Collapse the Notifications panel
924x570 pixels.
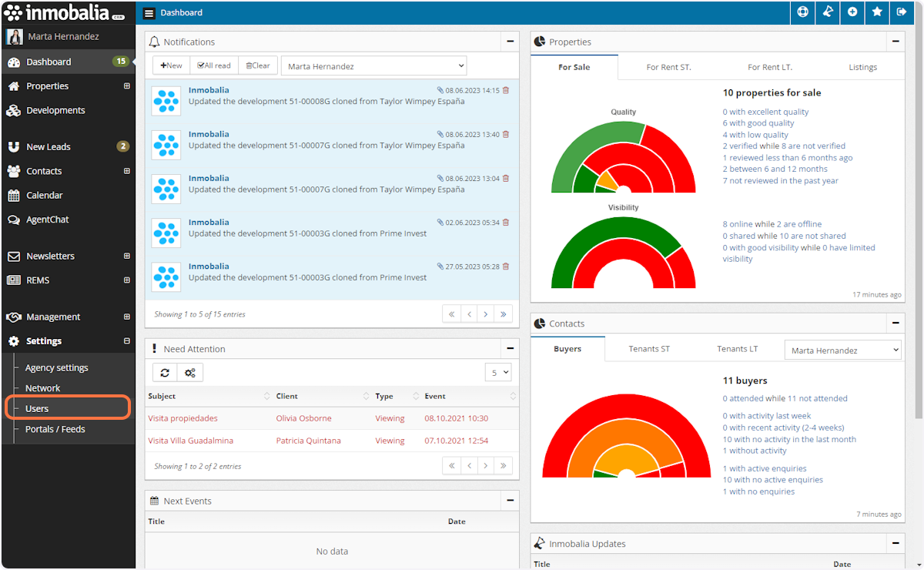point(510,42)
